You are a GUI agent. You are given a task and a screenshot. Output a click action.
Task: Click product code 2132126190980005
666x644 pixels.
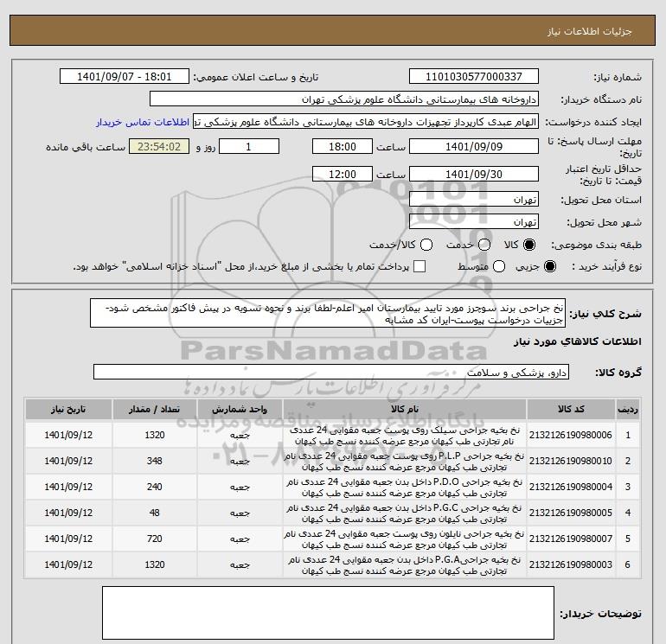pyautogui.click(x=571, y=513)
